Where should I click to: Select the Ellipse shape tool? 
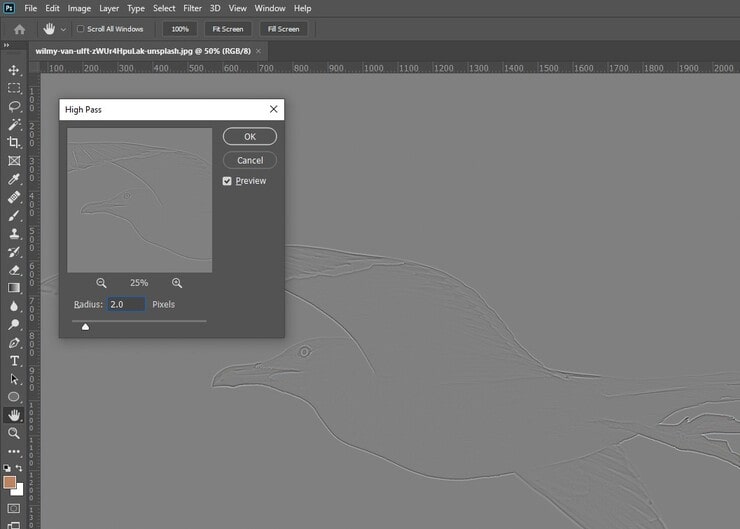(x=14, y=397)
